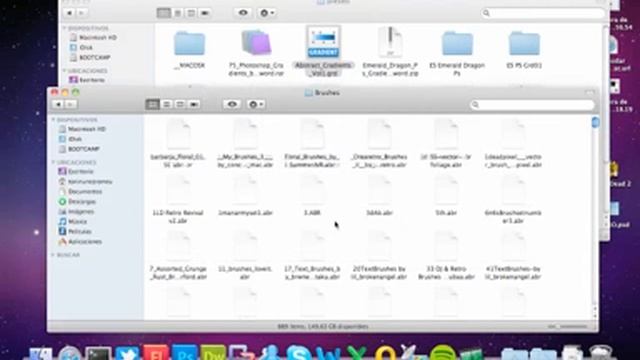Switch Brushes window to list view
The width and height of the screenshot is (640, 360).
click(x=167, y=104)
